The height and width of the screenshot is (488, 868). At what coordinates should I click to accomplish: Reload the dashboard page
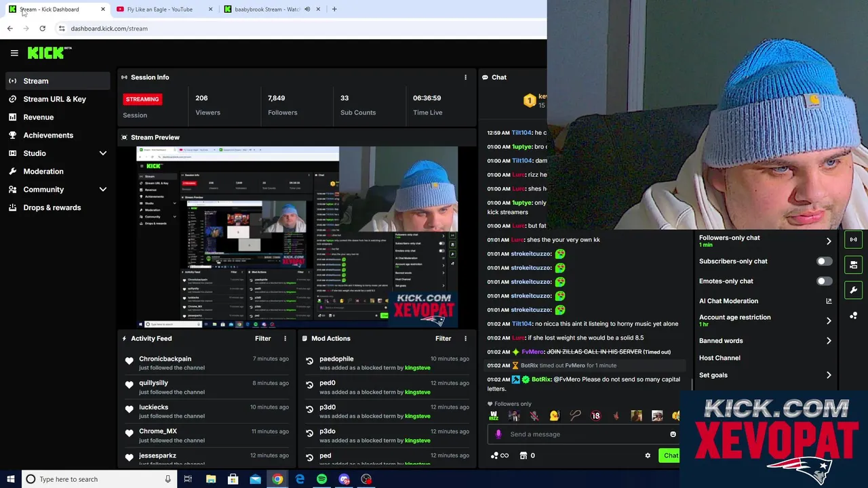(x=42, y=28)
